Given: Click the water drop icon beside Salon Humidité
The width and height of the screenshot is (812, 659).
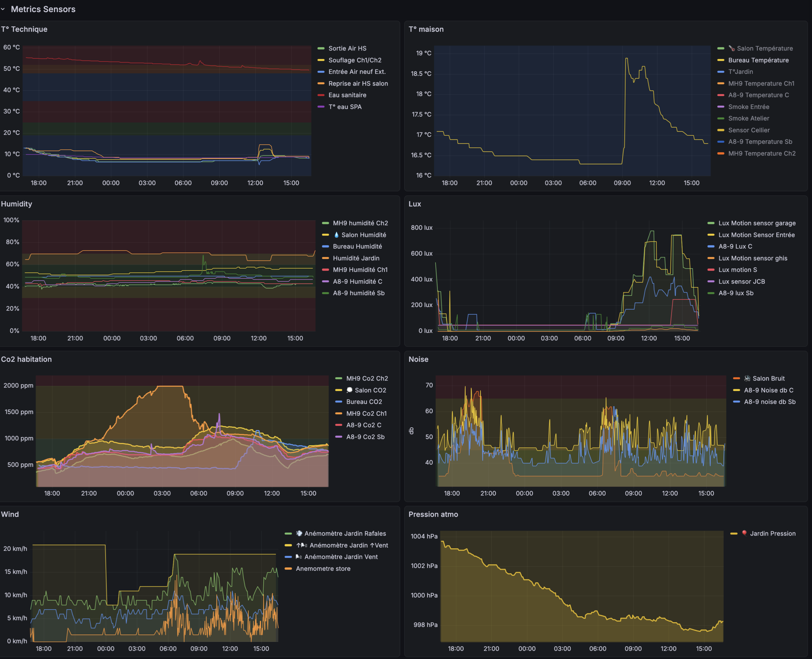Looking at the screenshot, I should [x=336, y=235].
